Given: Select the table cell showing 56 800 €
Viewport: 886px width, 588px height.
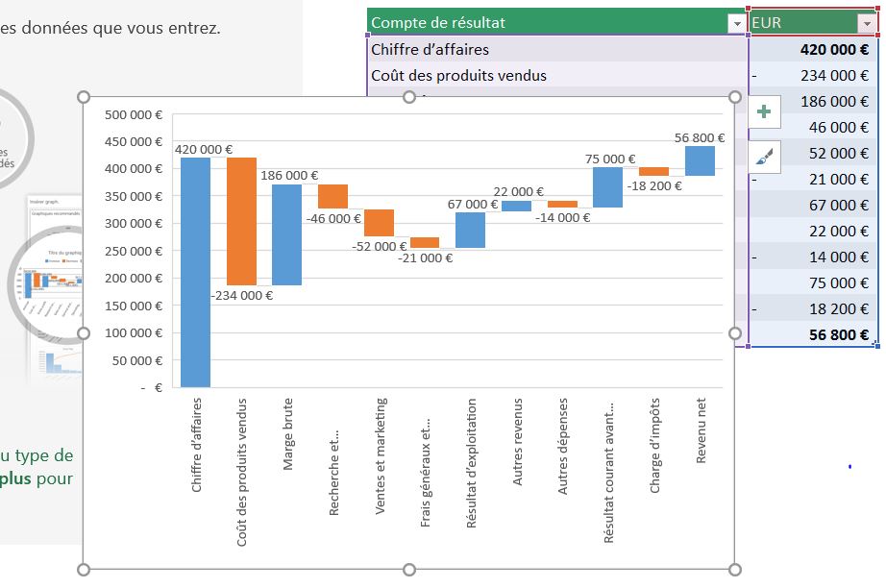Looking at the screenshot, I should point(814,335).
